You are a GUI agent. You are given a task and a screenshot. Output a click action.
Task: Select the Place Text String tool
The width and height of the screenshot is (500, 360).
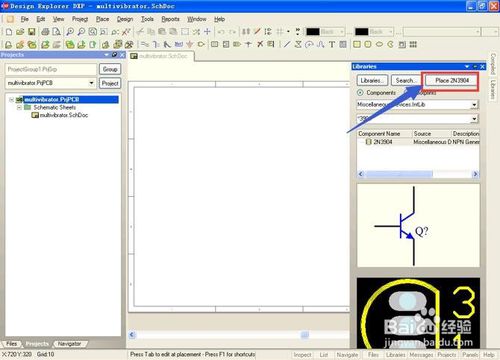click(332, 44)
